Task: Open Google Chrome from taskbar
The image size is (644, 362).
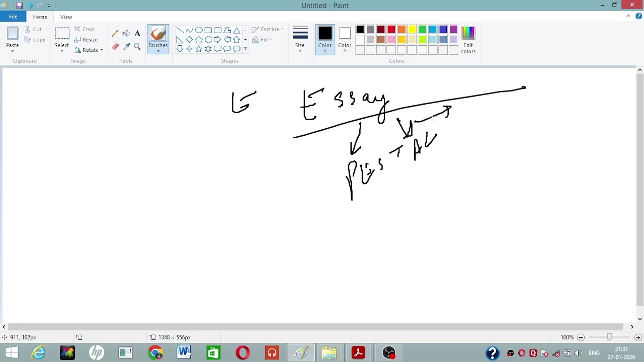Action: pyautogui.click(x=155, y=352)
